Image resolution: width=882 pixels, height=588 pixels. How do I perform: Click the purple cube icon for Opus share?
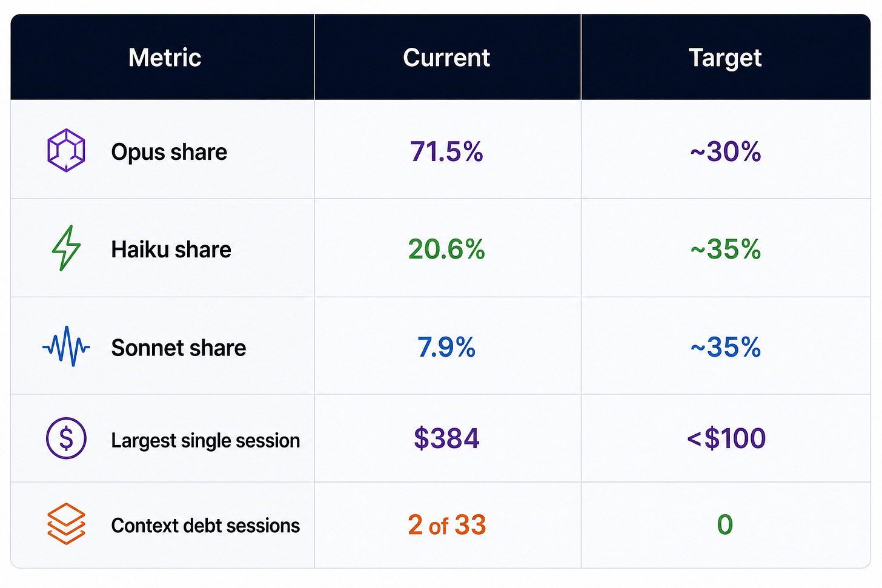pyautogui.click(x=66, y=150)
